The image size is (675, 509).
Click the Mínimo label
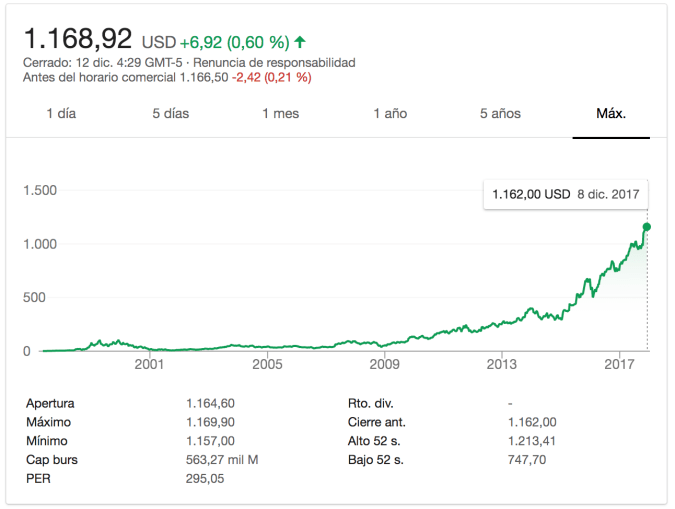[x=46, y=441]
